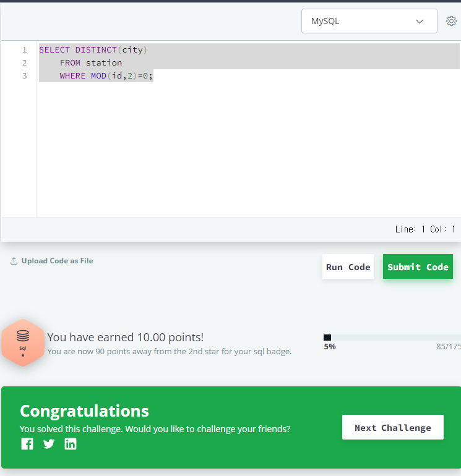
Task: Click the SQL badge progress bar
Action: pos(392,338)
